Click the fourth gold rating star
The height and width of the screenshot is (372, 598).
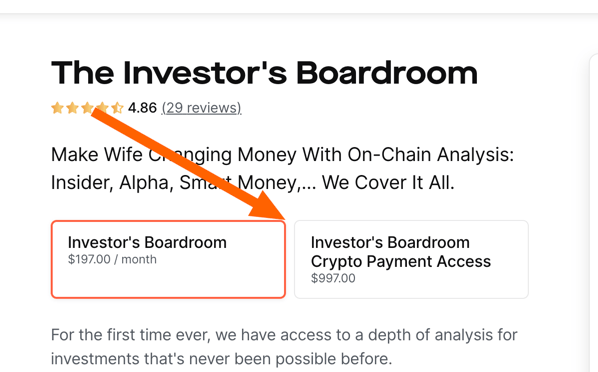102,108
